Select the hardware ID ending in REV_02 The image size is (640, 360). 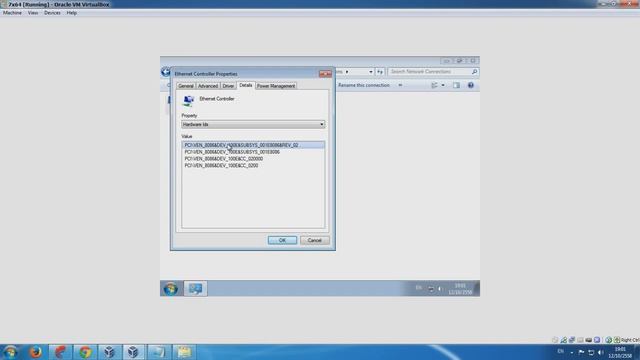(253, 145)
